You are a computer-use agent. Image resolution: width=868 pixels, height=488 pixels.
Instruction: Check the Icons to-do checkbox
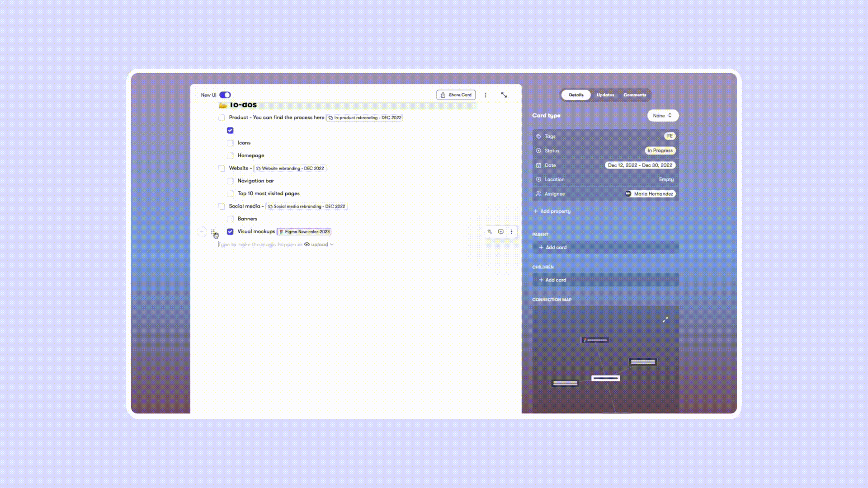coord(230,143)
